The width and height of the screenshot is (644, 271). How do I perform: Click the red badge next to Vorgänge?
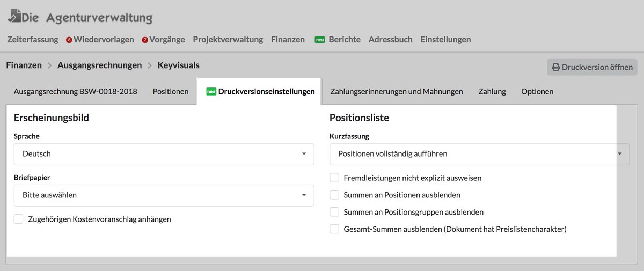coord(145,40)
